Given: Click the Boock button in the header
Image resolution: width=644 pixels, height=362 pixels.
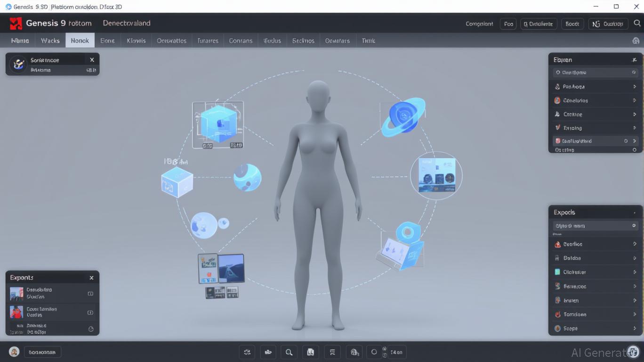Looking at the screenshot, I should click(572, 24).
